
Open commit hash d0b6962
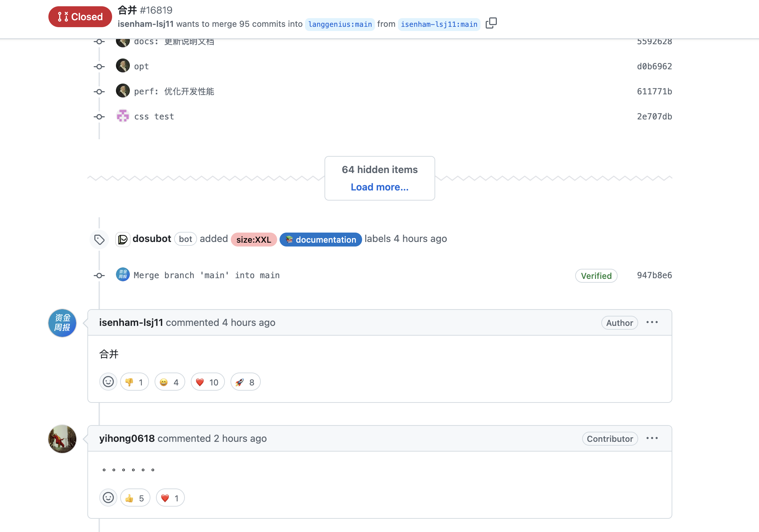tap(654, 66)
